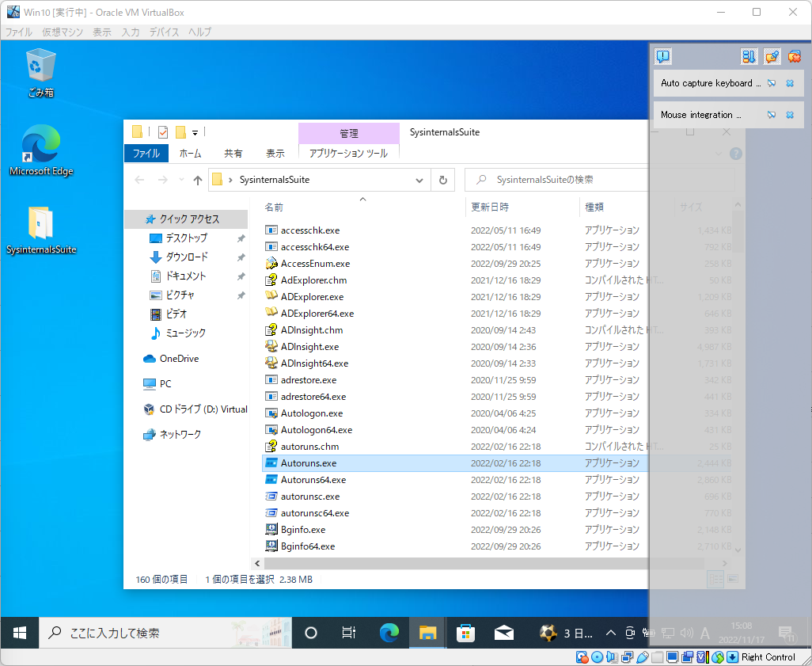The height and width of the screenshot is (666, 812).
Task: Click taskbar search box ここに入力して検索
Action: tap(165, 632)
